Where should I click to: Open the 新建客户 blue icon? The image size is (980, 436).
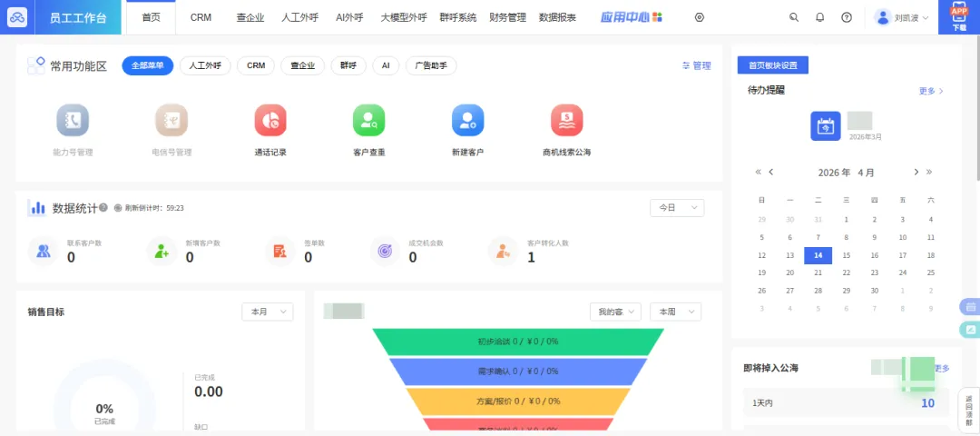[468, 120]
